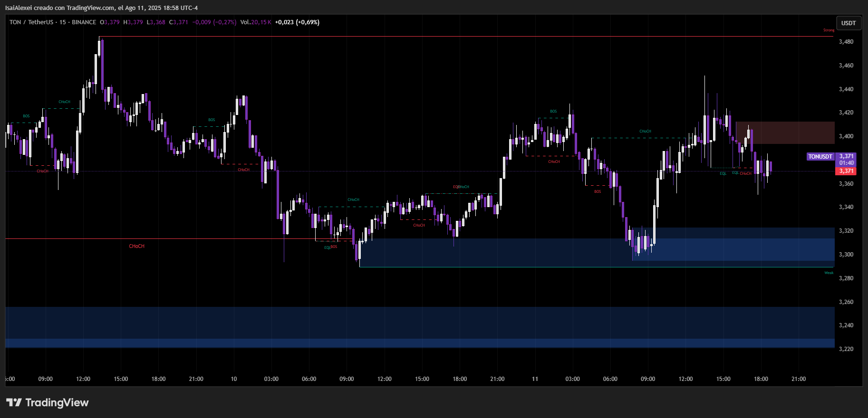Click date marker 11 on time axis
This screenshot has height=418, width=868.
click(535, 379)
